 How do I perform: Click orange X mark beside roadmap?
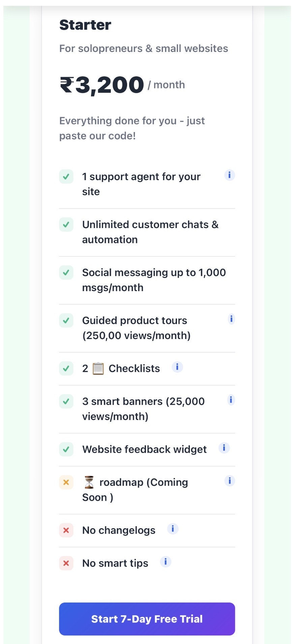66,482
